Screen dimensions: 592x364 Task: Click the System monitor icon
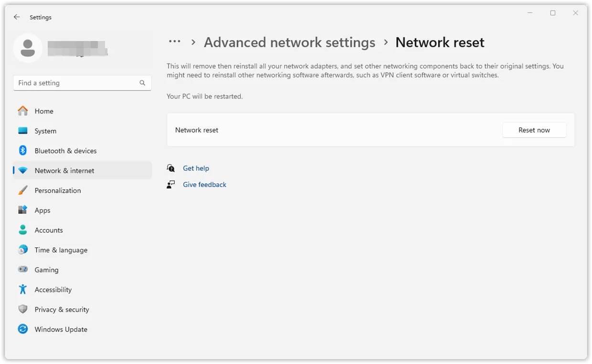pos(23,131)
